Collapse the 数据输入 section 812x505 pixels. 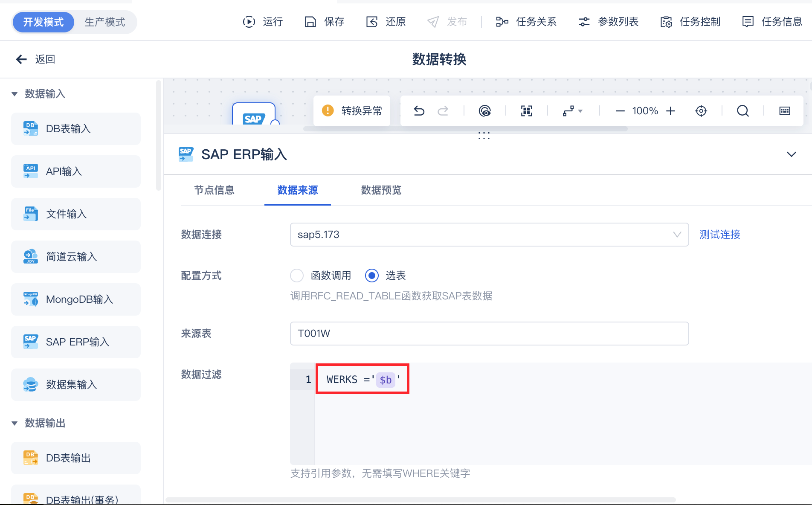pos(14,94)
